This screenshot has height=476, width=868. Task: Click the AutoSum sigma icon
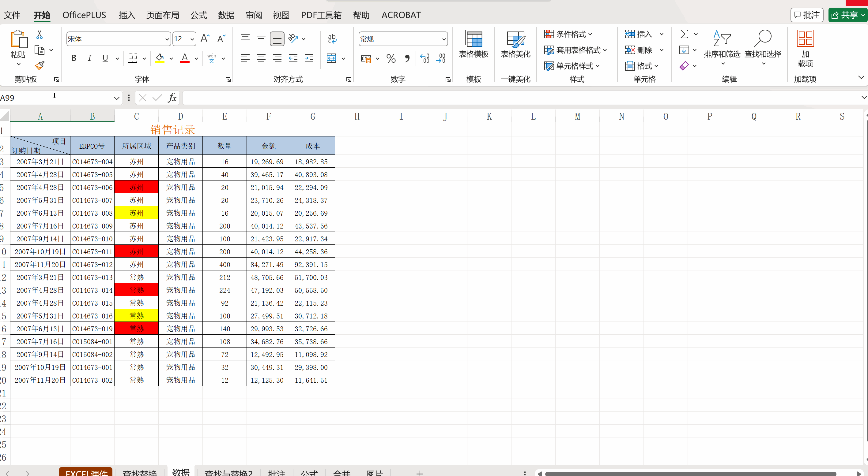685,34
